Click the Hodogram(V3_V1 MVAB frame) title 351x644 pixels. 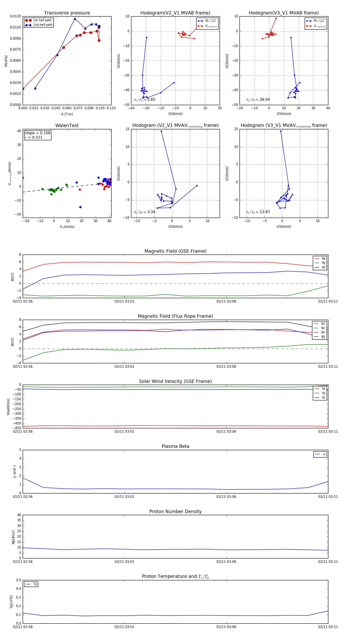click(284, 13)
